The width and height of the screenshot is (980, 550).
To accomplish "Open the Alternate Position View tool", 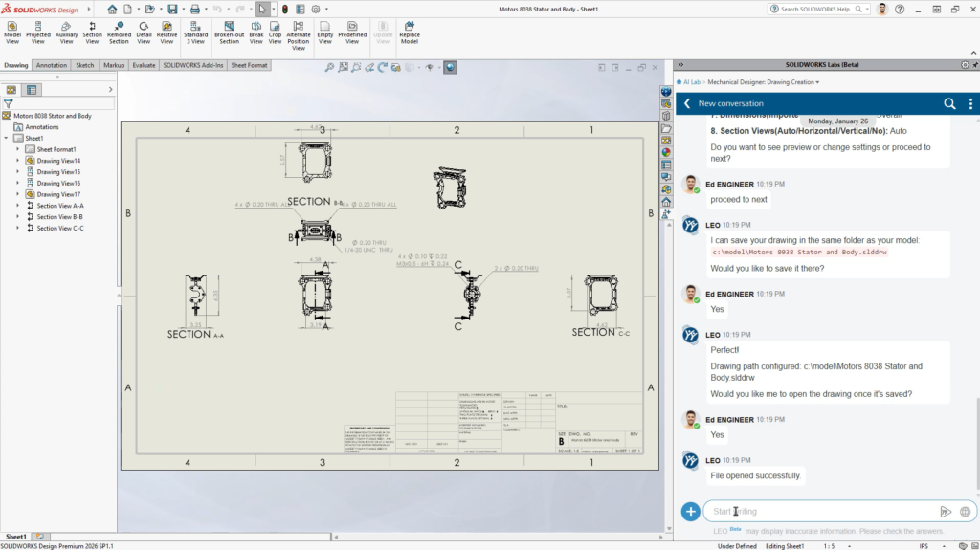I will pos(299,35).
